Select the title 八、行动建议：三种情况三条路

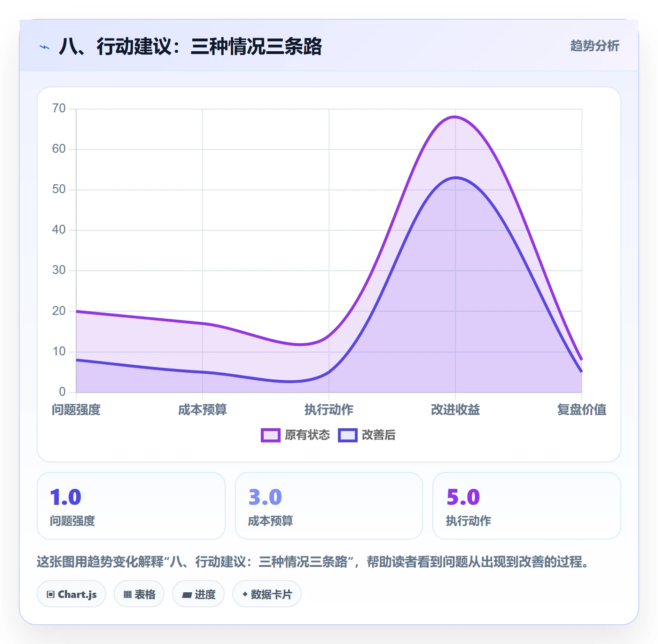[x=190, y=47]
